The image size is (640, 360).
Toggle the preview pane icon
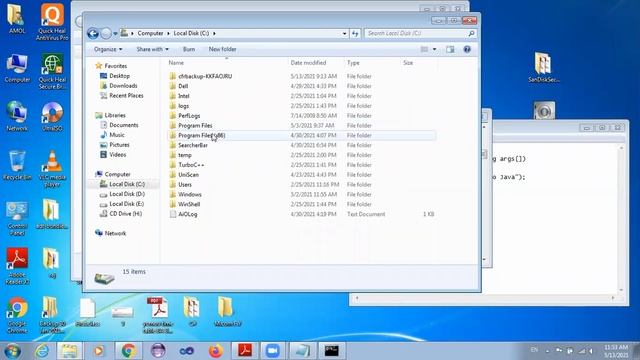(x=450, y=49)
